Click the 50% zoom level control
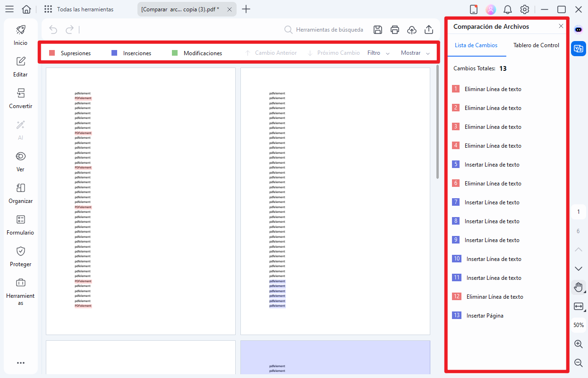The image size is (588, 378). tap(578, 325)
